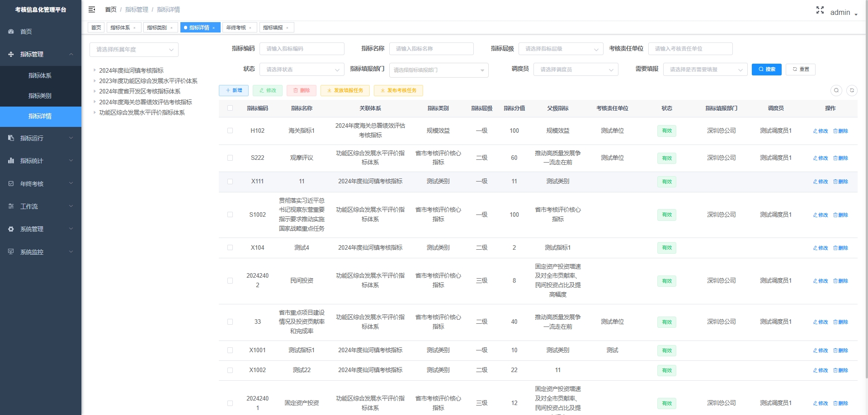Viewport: 868px width, 415px height.
Task: Close the 指标体系 tab
Action: coord(134,28)
